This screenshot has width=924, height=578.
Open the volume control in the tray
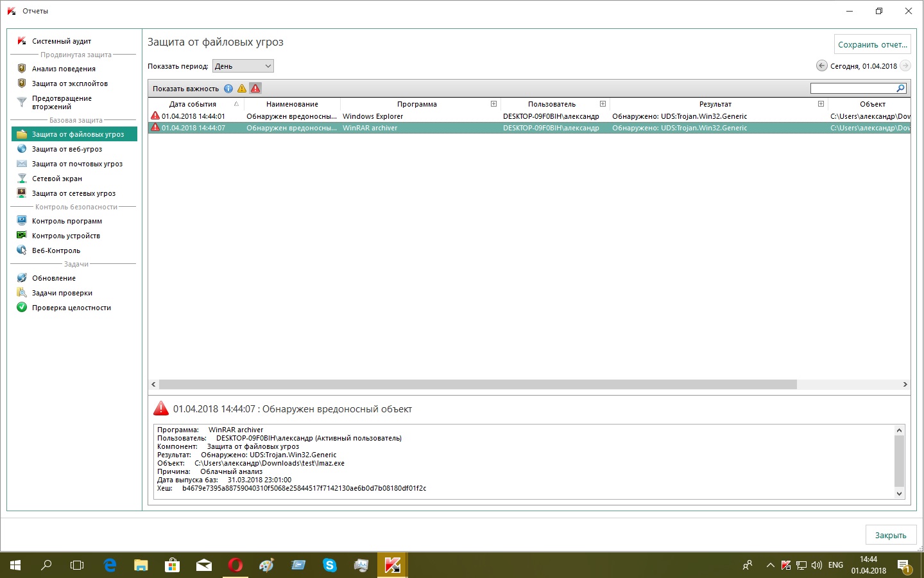817,565
